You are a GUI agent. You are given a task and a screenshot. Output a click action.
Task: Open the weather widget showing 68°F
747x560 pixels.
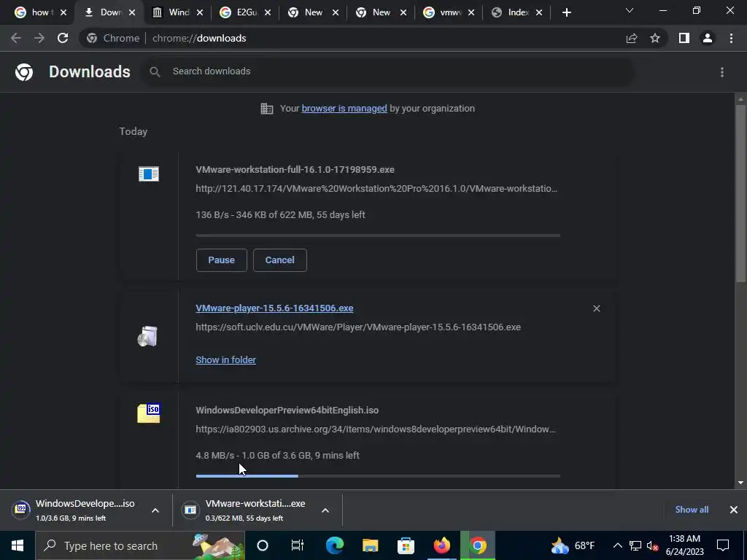573,545
